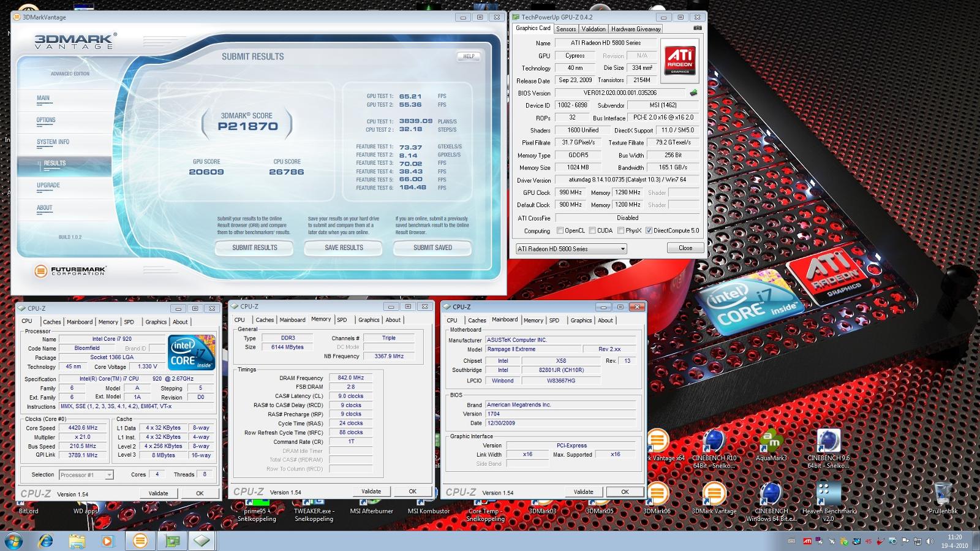Image resolution: width=980 pixels, height=551 pixels.
Task: Switch to the Validation tab in GPU-Z
Action: [594, 29]
